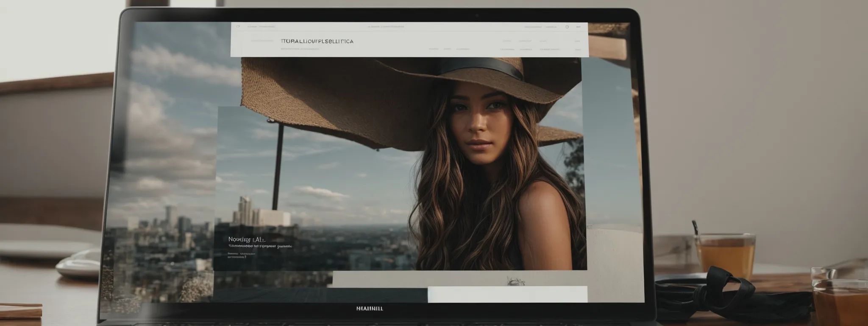Viewport: 868px width, 326px height.
Task: Open the centered address text in the top bar
Action: pyautogui.click(x=386, y=26)
